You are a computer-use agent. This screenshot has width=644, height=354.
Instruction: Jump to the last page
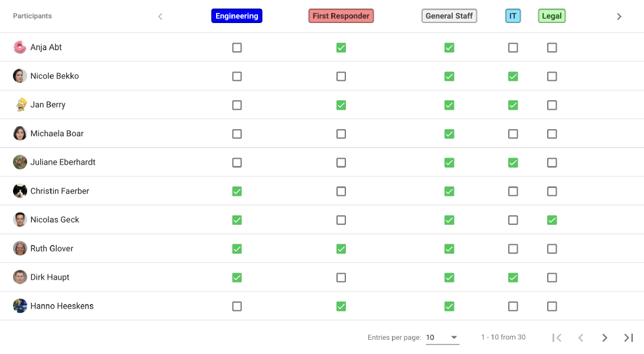pyautogui.click(x=628, y=337)
